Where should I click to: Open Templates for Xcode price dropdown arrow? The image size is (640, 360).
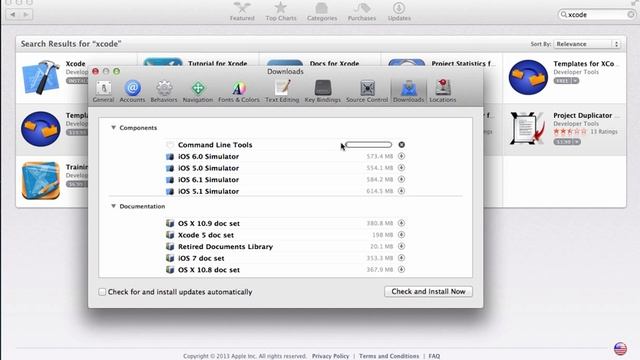coord(576,81)
